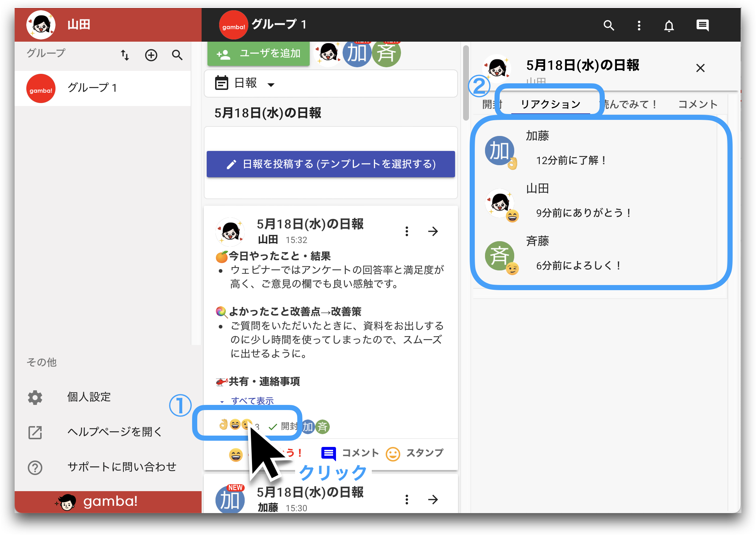Open options menu on 加藤's report
This screenshot has width=756, height=535.
[407, 500]
